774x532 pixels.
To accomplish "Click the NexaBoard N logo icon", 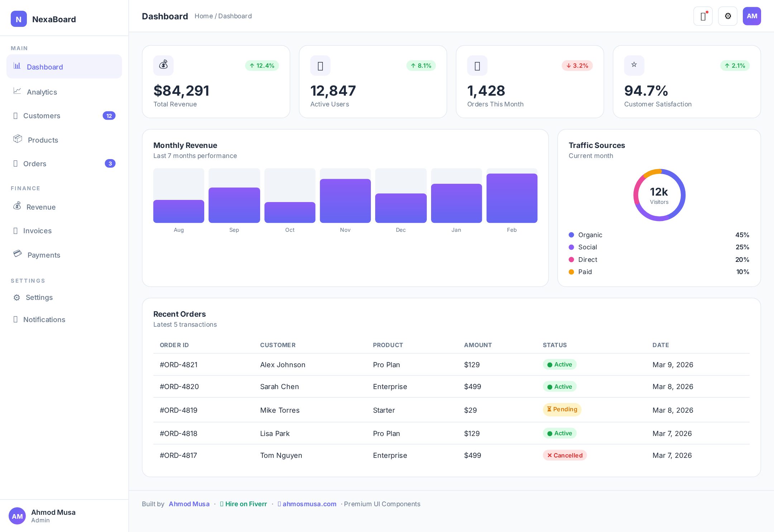I will click(19, 19).
